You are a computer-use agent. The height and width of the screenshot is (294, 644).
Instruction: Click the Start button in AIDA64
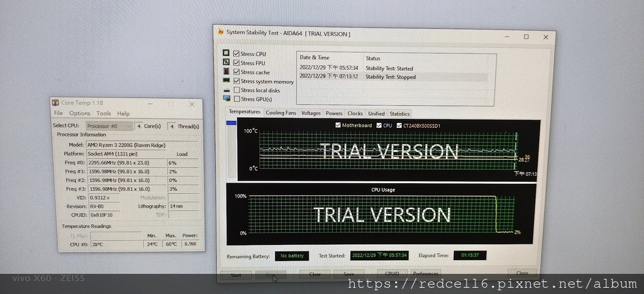[x=236, y=274]
